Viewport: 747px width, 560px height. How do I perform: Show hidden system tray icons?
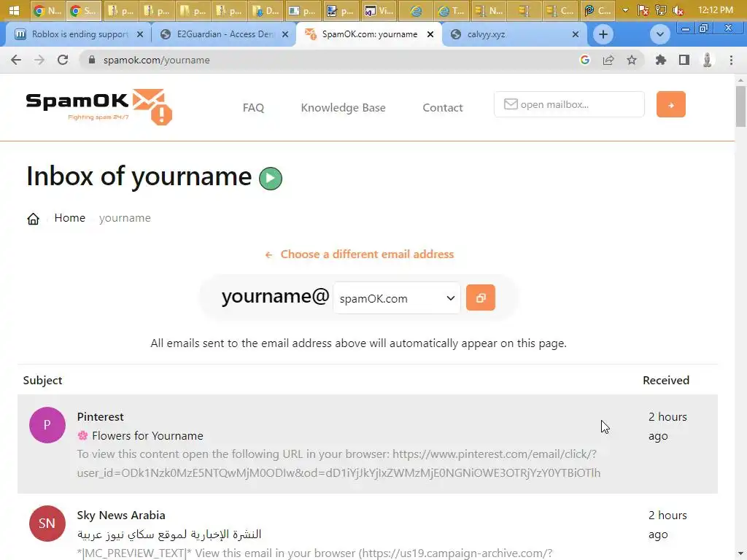625,10
